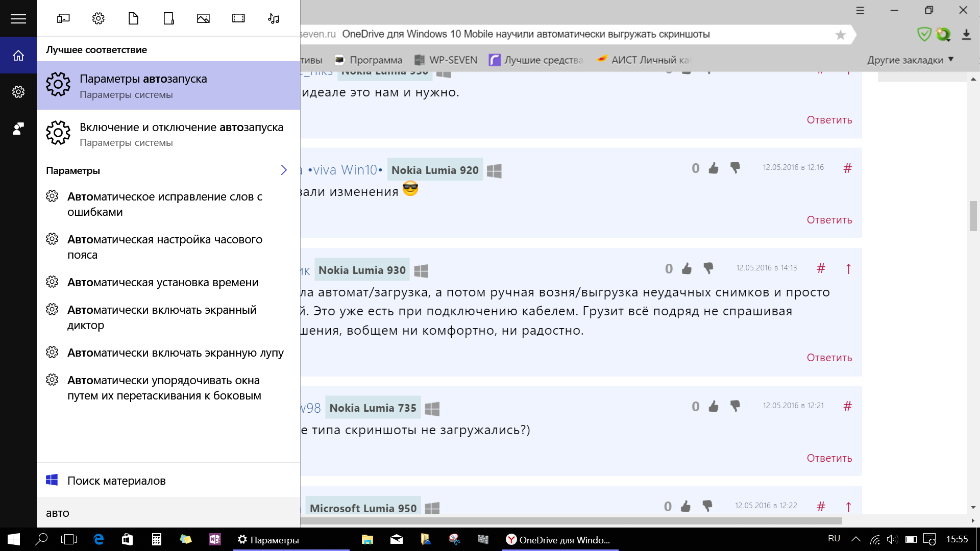Like the comment posted at 12:16
Screen dimensions: 980x551
pos(713,168)
